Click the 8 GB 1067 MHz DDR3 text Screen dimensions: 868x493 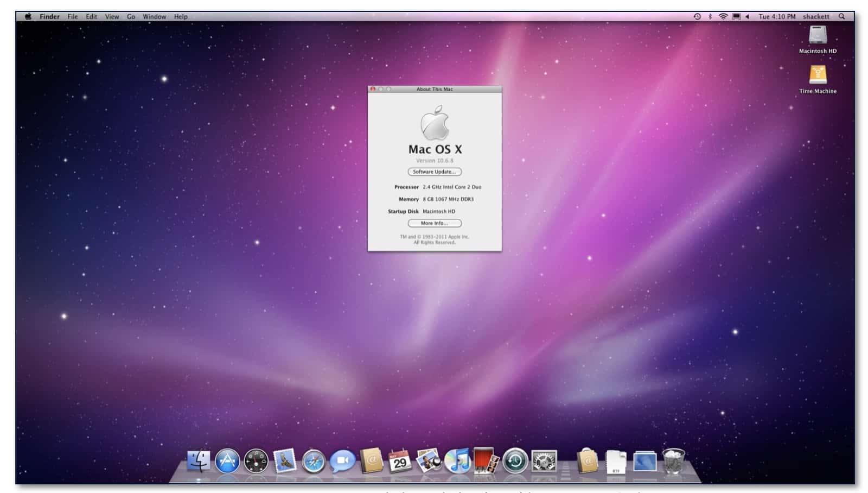[x=448, y=199]
